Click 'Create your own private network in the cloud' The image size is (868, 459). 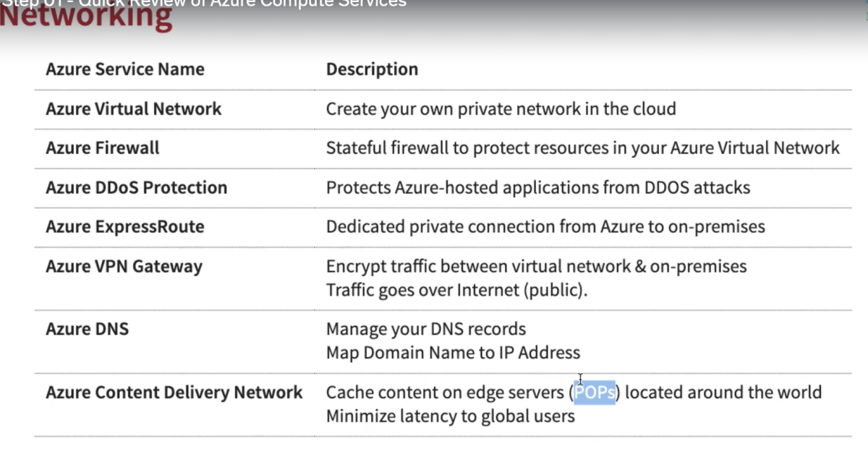pos(501,109)
